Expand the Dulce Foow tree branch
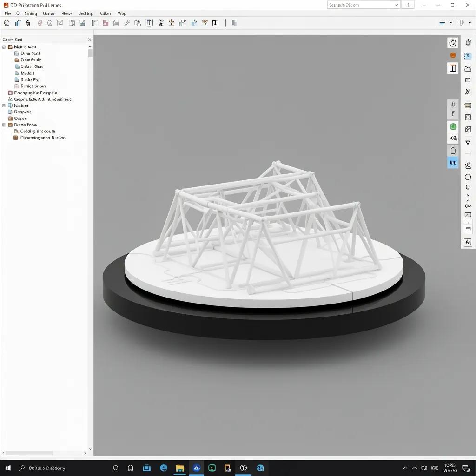 3,125
